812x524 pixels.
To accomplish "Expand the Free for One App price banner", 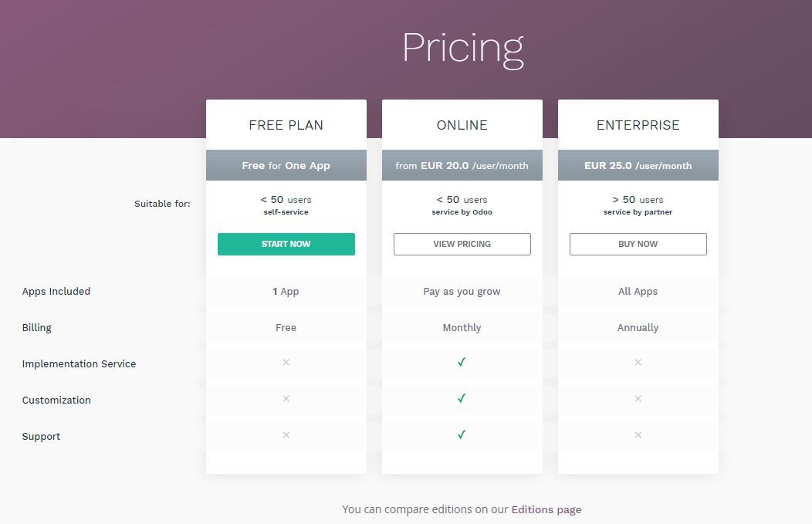I will tap(286, 164).
